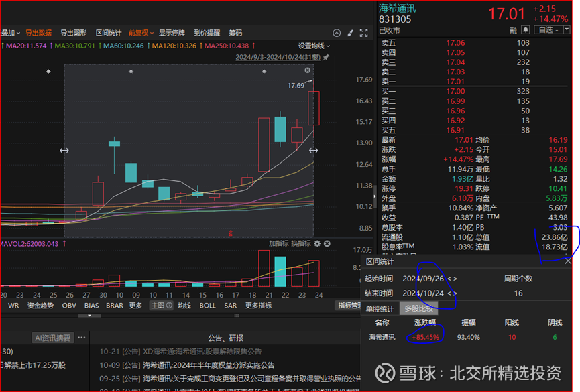Click the 海希通讯 stock name header
Viewport: 580px width, 392px height.
397,8
